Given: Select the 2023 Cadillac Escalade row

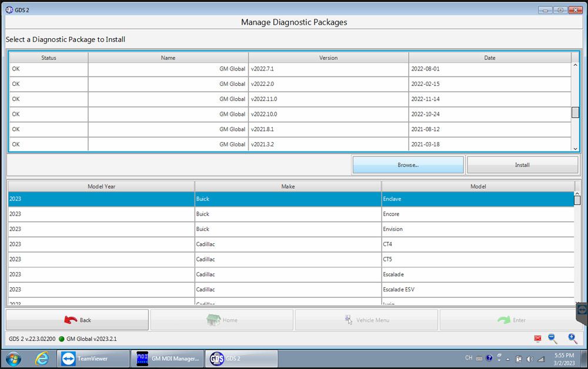Looking at the screenshot, I should point(288,274).
